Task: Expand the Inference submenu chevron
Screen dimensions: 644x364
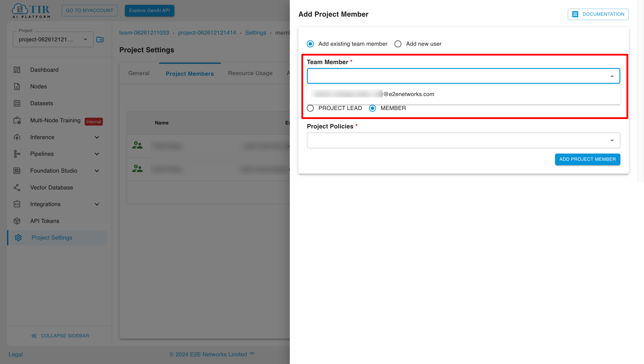Action: (97, 137)
